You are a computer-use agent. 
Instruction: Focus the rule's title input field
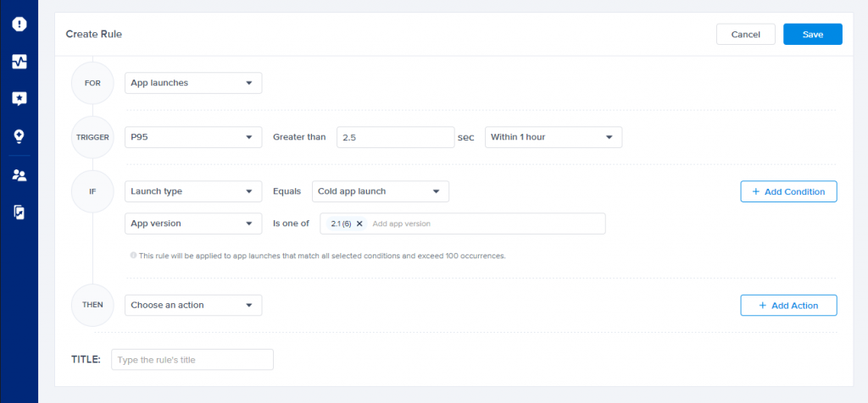pyautogui.click(x=192, y=360)
